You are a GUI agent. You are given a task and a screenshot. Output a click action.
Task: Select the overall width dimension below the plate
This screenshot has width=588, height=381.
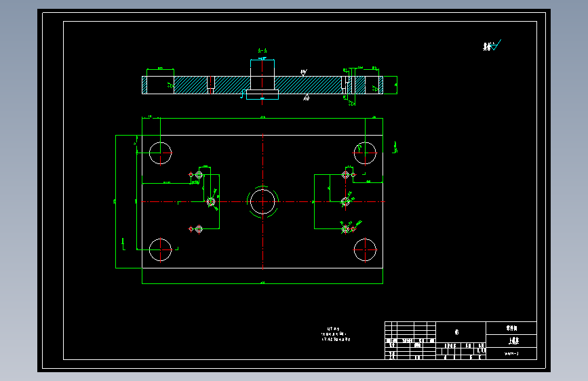[262, 283]
